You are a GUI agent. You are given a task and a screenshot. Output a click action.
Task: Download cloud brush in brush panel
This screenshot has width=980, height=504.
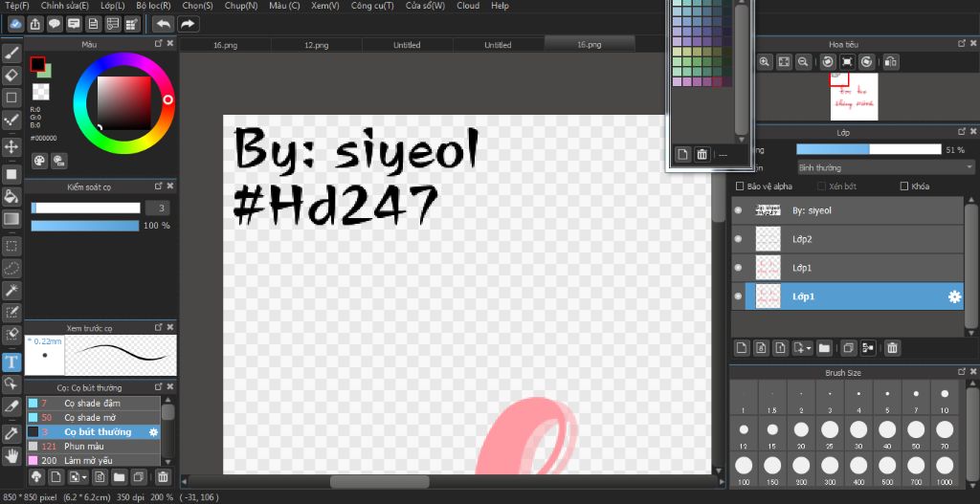pyautogui.click(x=36, y=477)
